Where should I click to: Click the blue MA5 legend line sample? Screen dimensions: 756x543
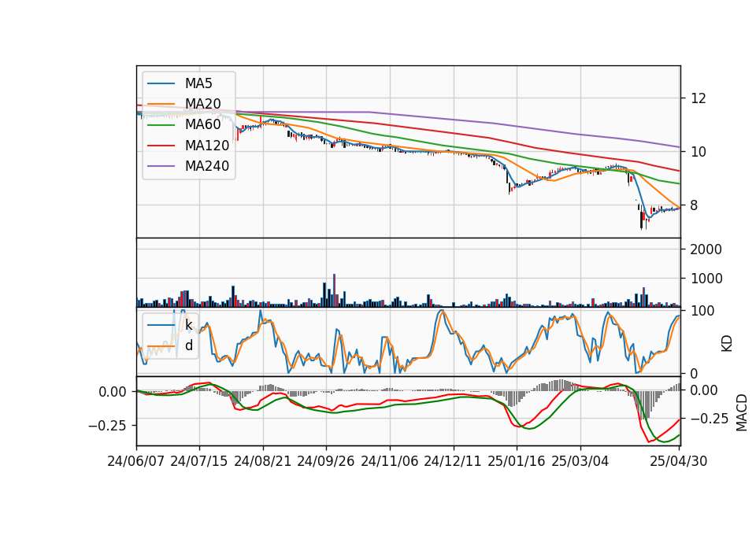[x=161, y=83]
